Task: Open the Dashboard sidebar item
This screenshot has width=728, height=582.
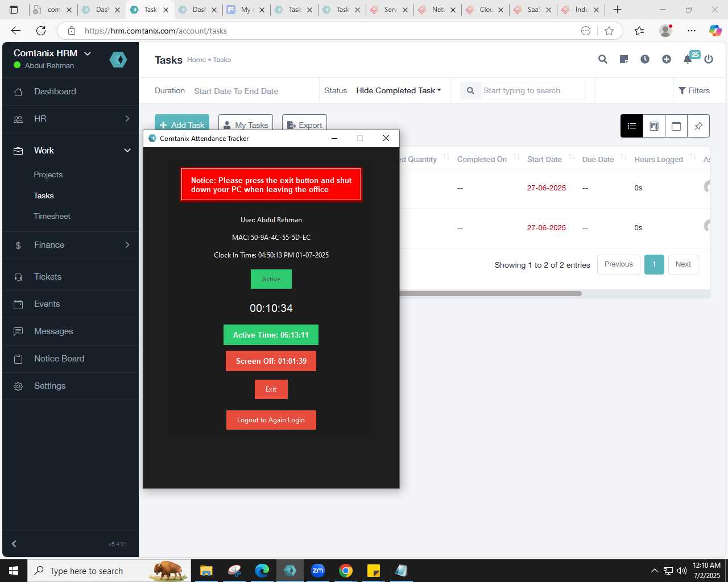Action: point(71,92)
